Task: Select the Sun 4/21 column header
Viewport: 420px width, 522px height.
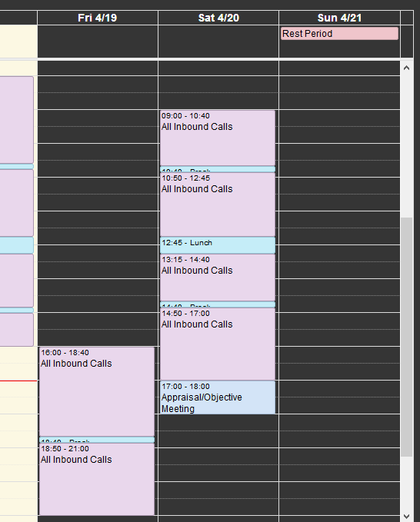Action: (x=339, y=18)
